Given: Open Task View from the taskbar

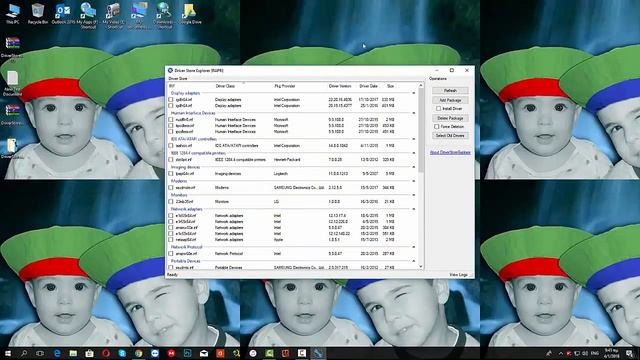Looking at the screenshot, I should [x=40, y=353].
